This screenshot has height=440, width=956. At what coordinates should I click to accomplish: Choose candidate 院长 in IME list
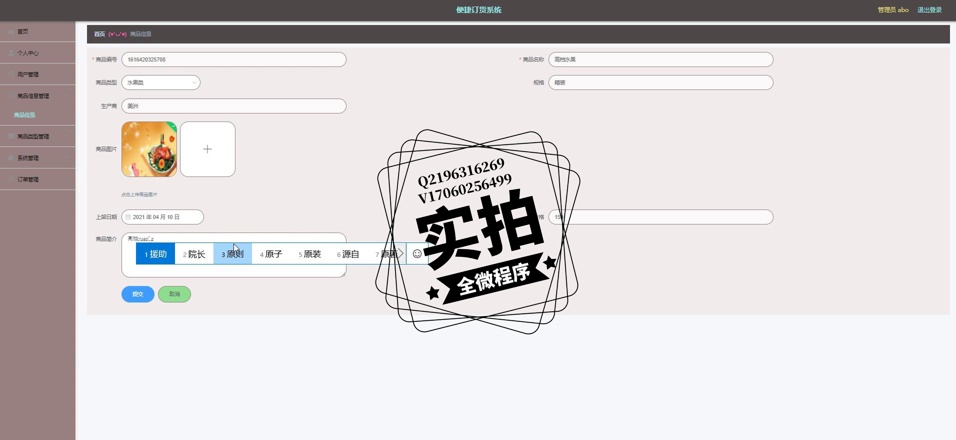[194, 254]
